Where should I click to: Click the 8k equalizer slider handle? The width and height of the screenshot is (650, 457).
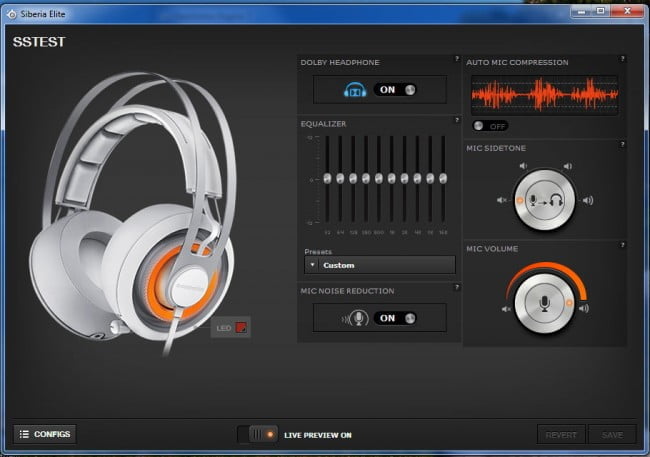pos(430,178)
